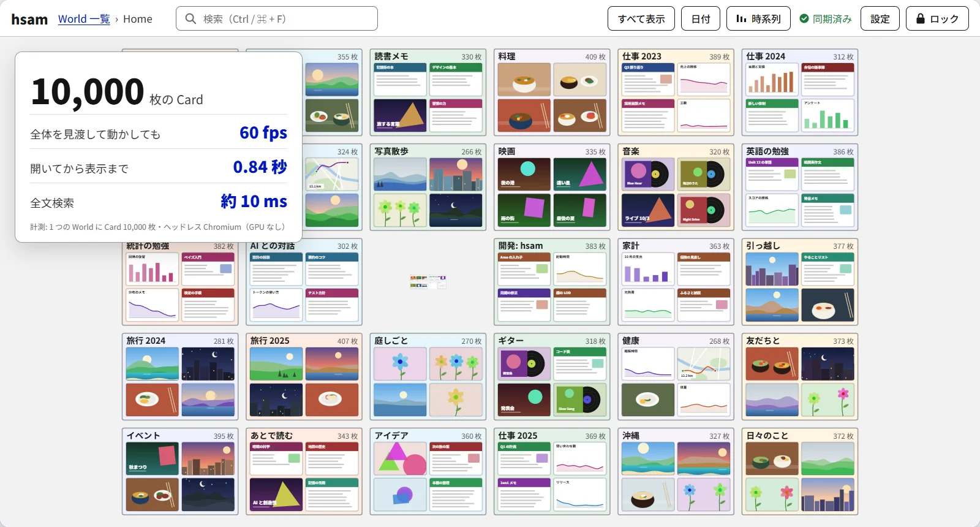Select the 日々のこと group title
This screenshot has height=527, width=980.
(x=767, y=436)
